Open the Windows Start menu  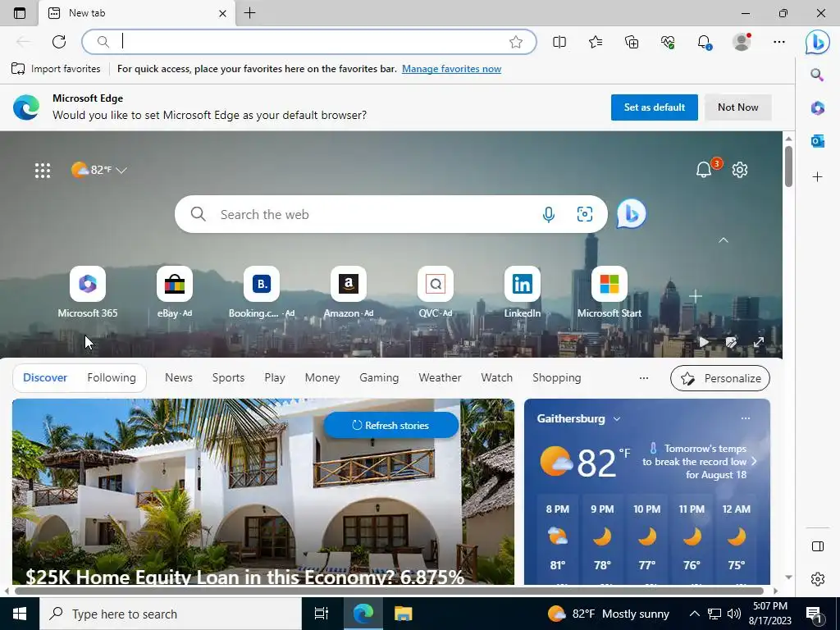pyautogui.click(x=20, y=614)
